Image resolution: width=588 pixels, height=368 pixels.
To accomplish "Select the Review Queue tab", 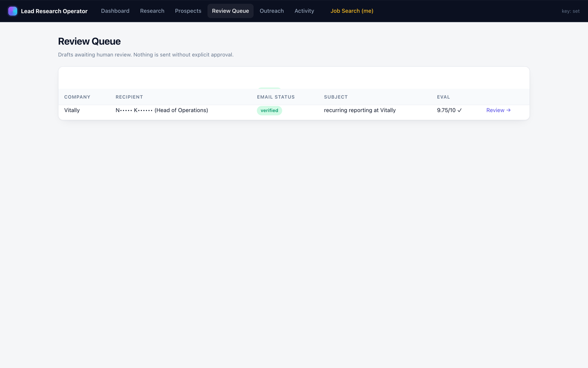I will 230,11.
